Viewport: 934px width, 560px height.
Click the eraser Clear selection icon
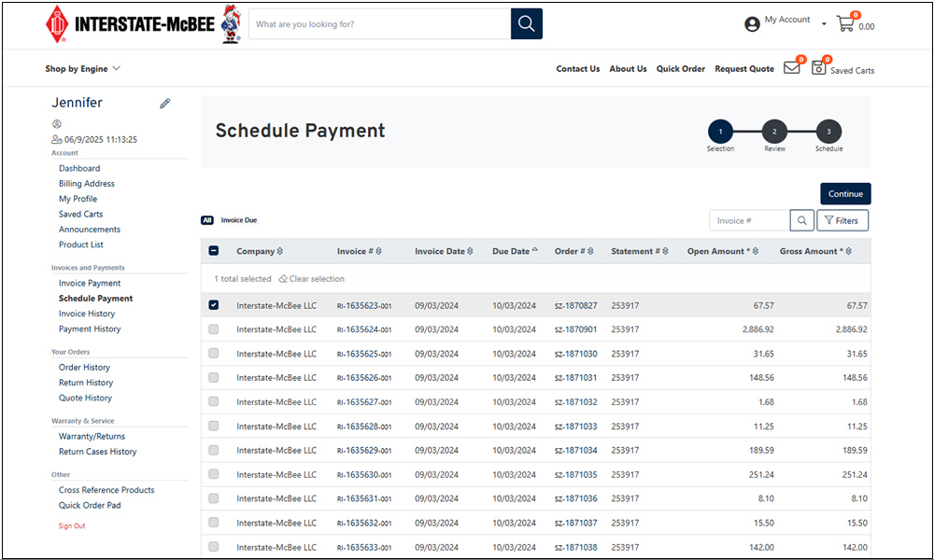point(283,278)
